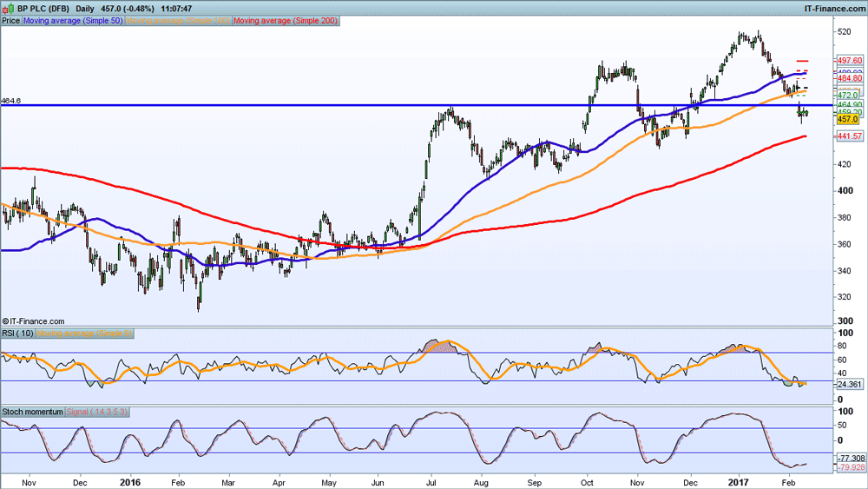The width and height of the screenshot is (868, 489).
Task: Click the 2016 marker on the time axis
Action: (x=131, y=480)
